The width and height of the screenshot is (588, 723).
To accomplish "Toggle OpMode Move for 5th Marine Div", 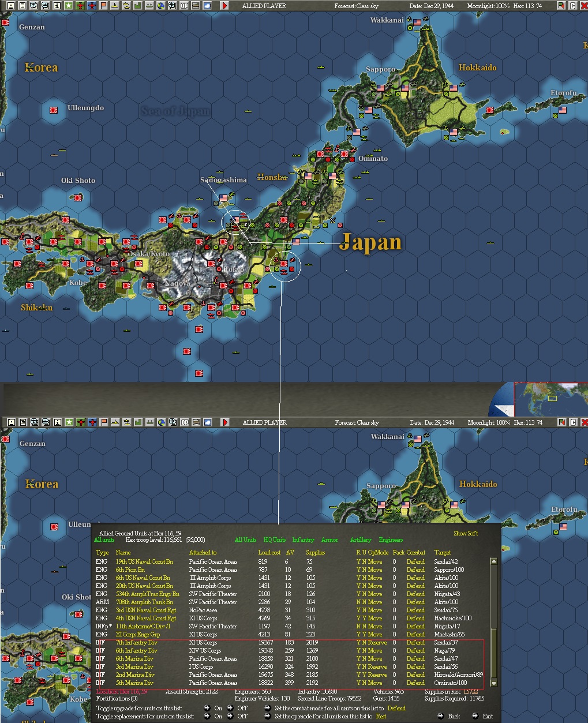I will (375, 683).
